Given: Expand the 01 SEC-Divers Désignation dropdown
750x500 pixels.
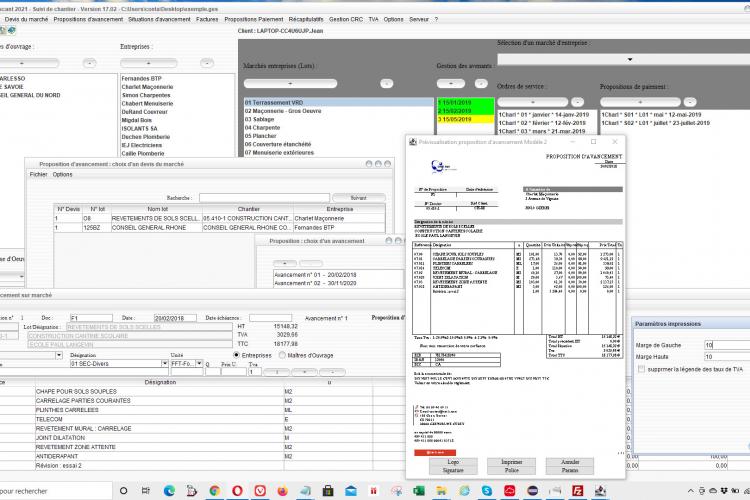Looking at the screenshot, I should click(x=165, y=364).
